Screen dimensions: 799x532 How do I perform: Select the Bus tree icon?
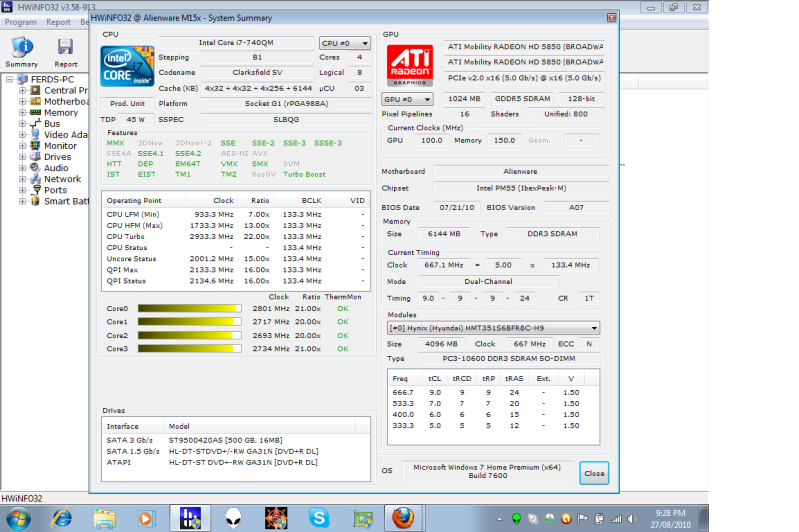point(35,124)
